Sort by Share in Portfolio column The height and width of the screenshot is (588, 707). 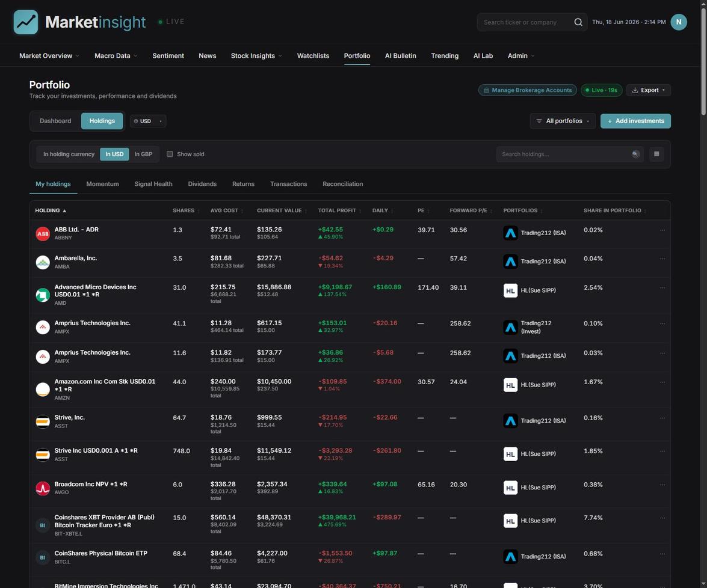[x=614, y=210]
